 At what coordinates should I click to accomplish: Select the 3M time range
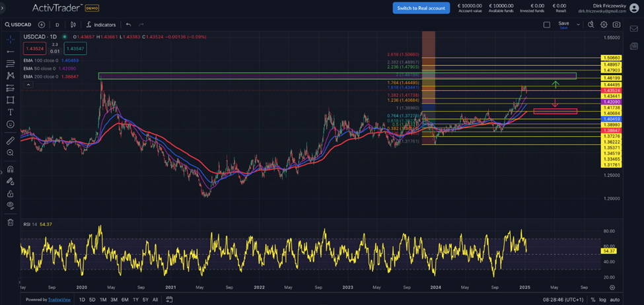(x=114, y=300)
